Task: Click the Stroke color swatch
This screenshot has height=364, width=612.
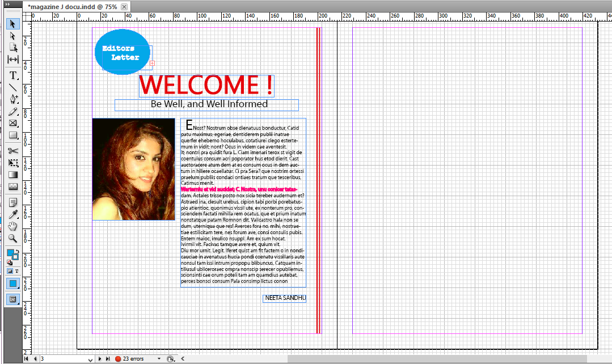Action: [x=16, y=257]
